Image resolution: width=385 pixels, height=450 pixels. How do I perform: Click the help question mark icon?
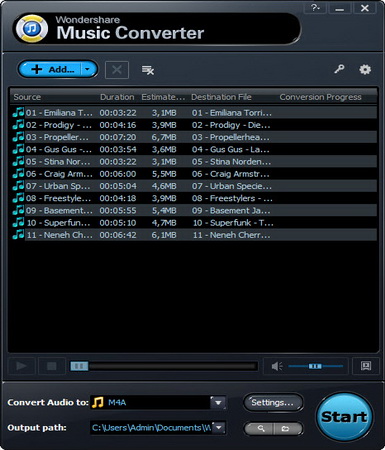pyautogui.click(x=315, y=8)
